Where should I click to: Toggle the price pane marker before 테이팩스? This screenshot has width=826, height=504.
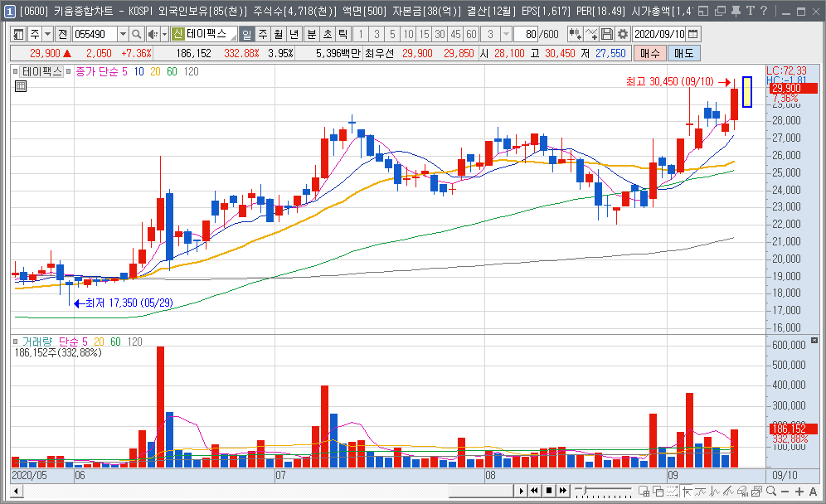tap(15, 71)
